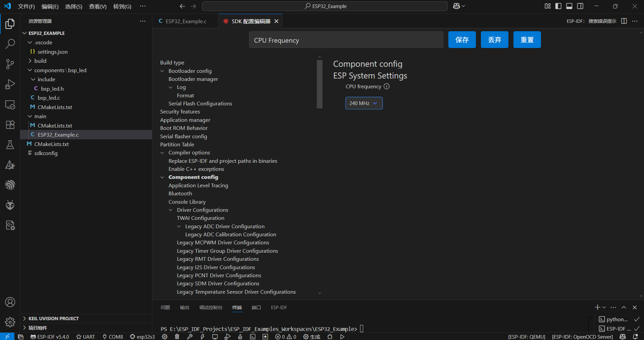644x340 pixels.
Task: Open the Testing flask view
Action: click(10, 145)
